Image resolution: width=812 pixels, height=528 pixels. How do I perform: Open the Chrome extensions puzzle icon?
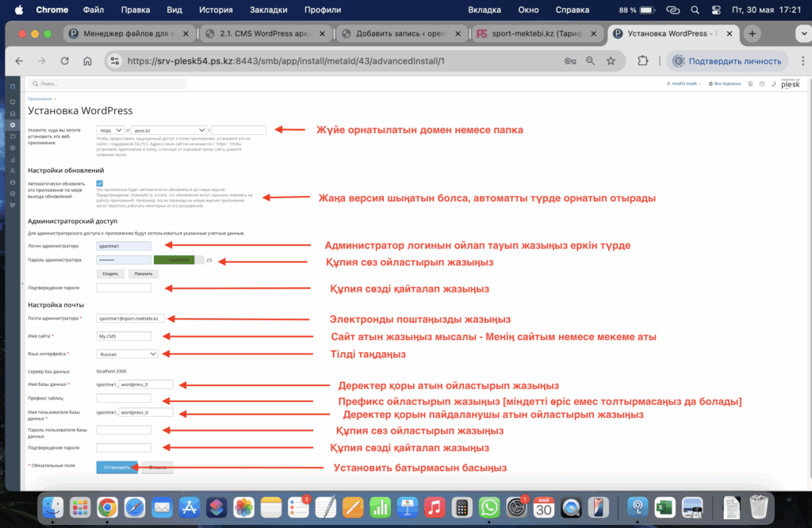point(642,61)
